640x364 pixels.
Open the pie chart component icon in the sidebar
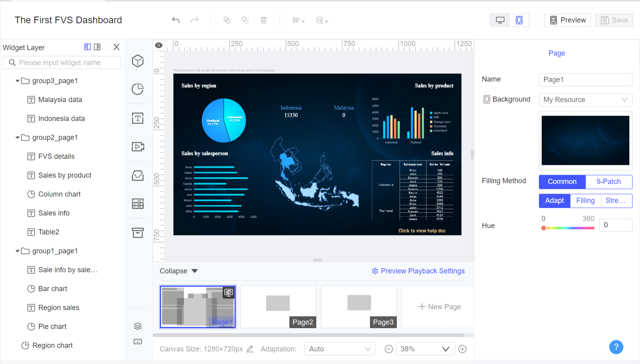[x=137, y=89]
